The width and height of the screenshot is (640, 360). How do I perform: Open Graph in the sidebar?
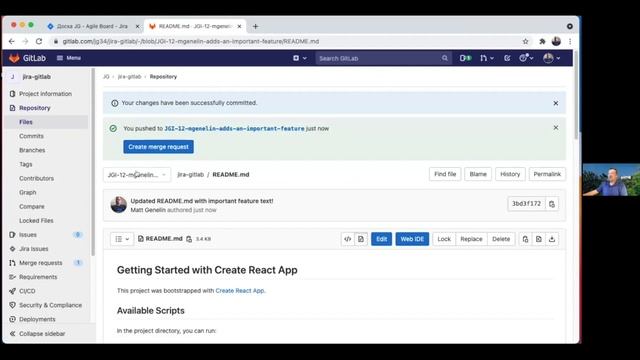point(27,193)
